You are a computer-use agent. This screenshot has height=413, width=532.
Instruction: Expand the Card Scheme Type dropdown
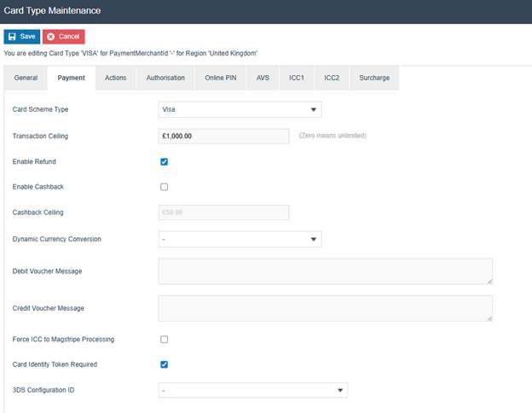click(240, 110)
